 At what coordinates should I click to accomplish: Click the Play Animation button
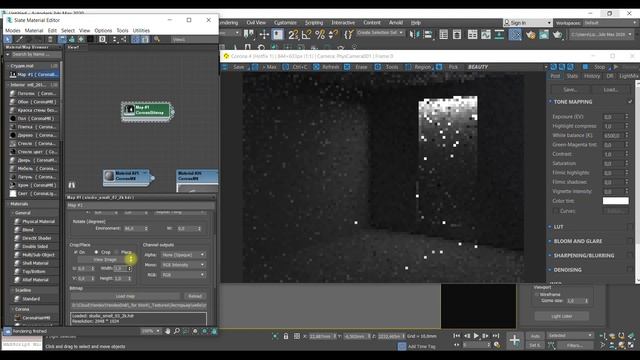(476, 336)
